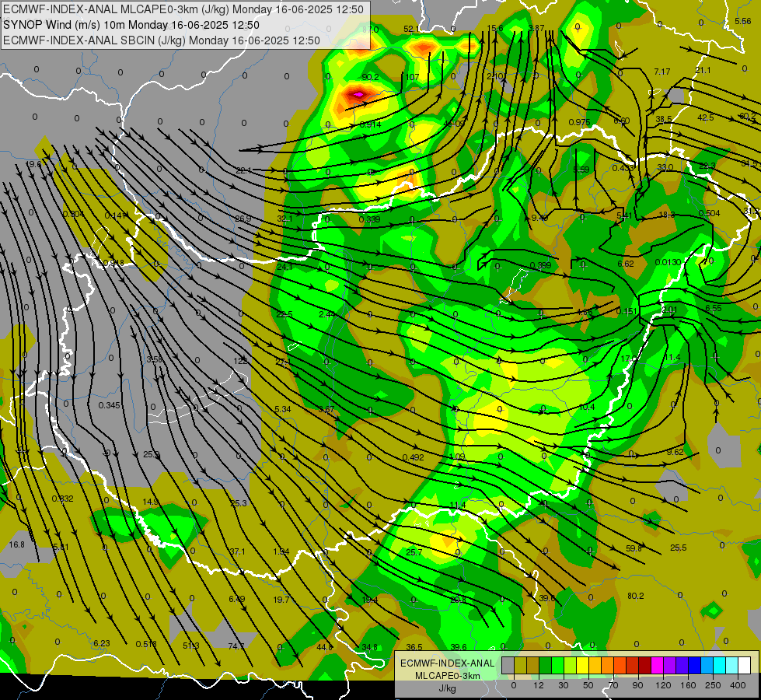
Task: Click the map value 5.56
Action: pos(743,21)
